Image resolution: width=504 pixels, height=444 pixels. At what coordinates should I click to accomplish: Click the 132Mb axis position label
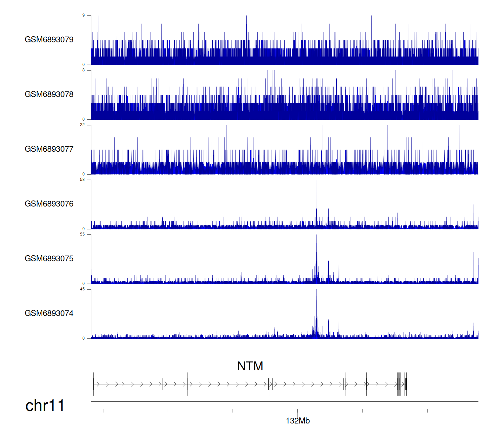click(x=298, y=421)
